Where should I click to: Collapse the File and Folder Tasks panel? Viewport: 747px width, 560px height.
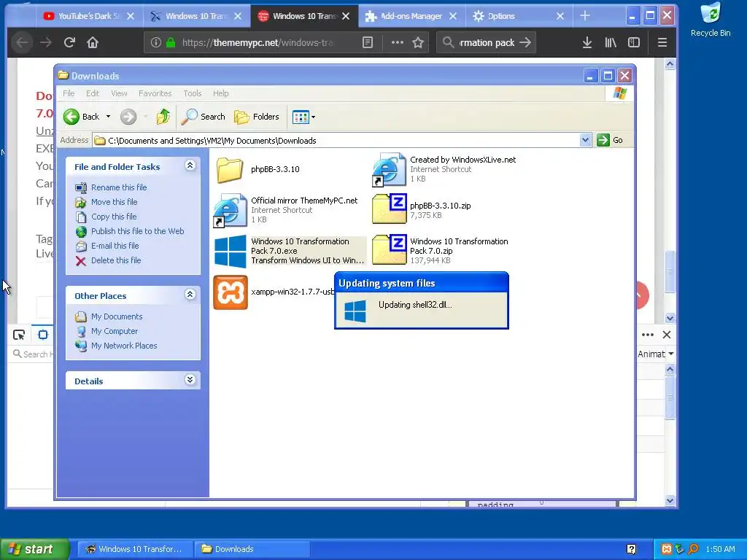pos(190,166)
